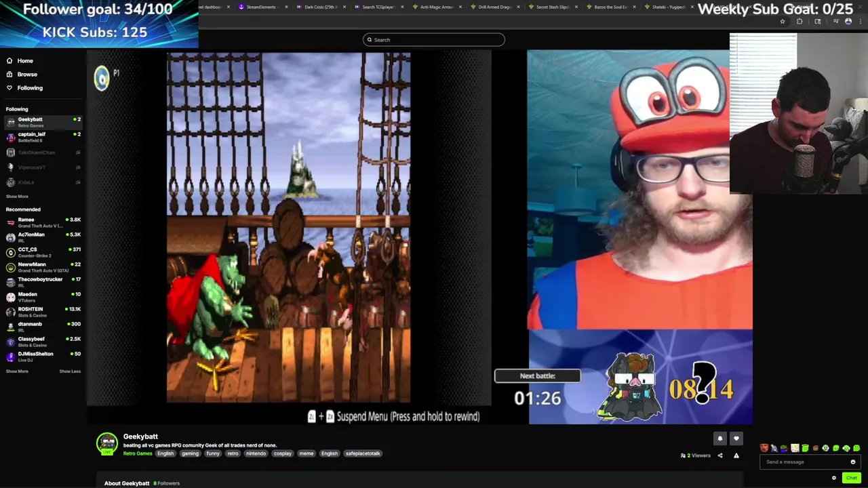Select the nintendo tag
The height and width of the screenshot is (488, 868).
tap(256, 453)
